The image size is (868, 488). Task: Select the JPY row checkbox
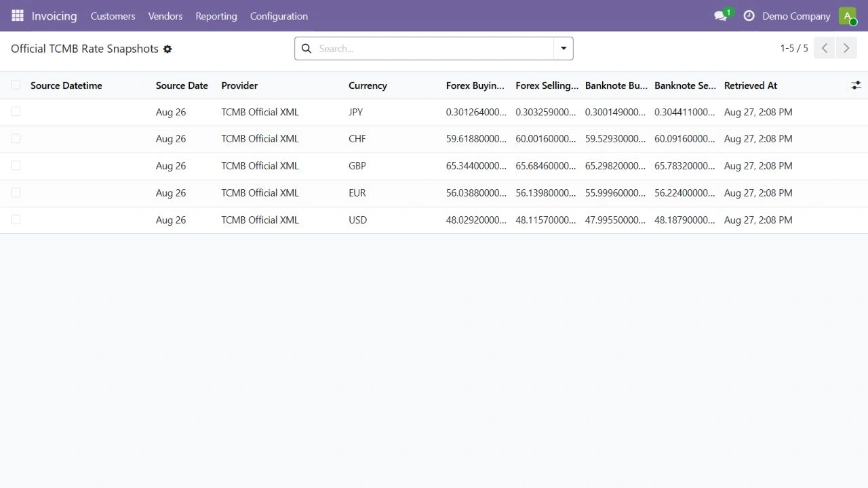point(16,111)
